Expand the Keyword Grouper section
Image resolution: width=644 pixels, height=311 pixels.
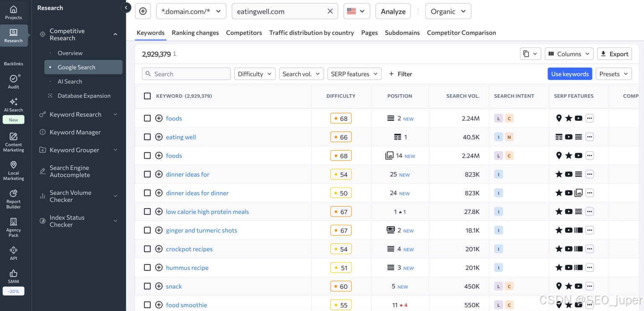pos(115,150)
